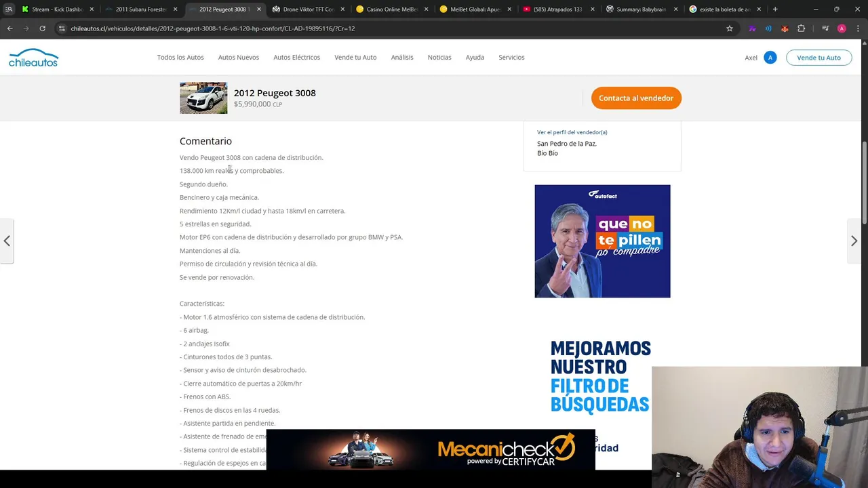Reload the current page
Image resolution: width=868 pixels, height=488 pixels.
[42, 28]
